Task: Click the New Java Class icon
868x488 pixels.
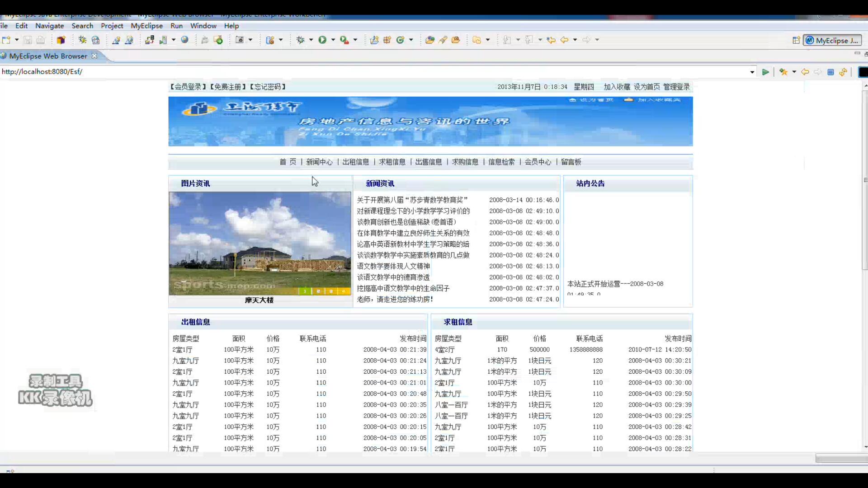Action: click(x=400, y=40)
